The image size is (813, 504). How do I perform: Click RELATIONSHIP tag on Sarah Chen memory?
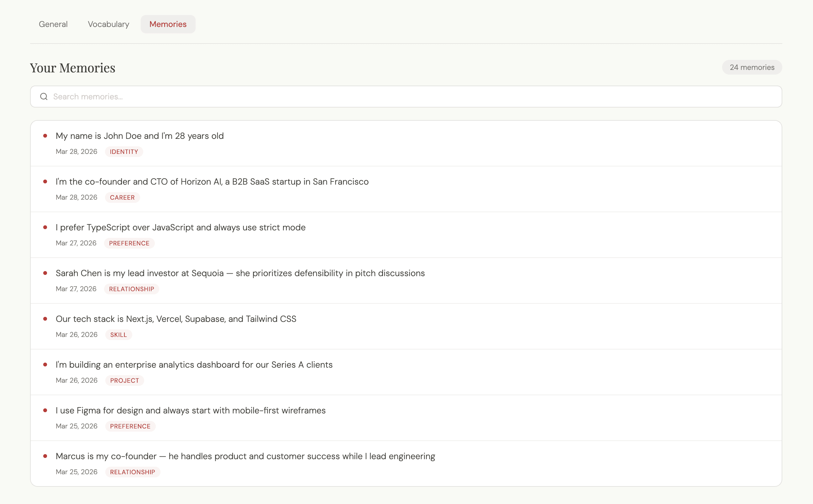131,289
